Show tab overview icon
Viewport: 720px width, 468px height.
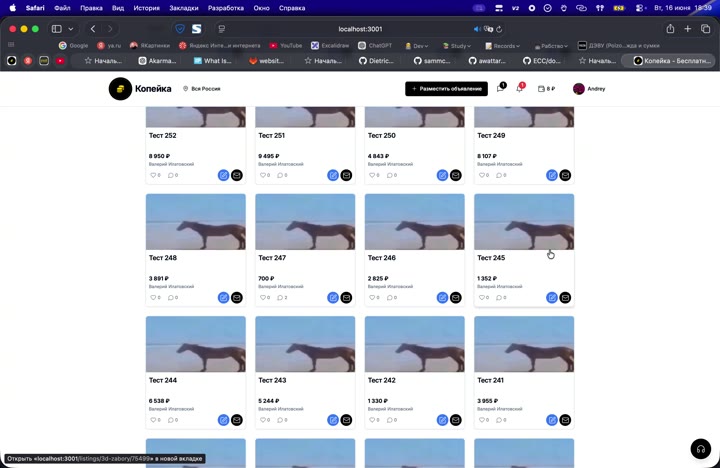(706, 29)
